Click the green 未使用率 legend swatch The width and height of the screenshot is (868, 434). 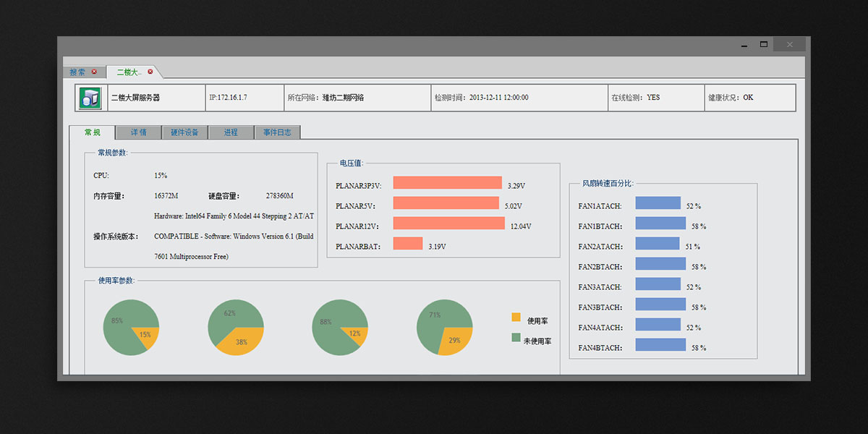pos(516,337)
